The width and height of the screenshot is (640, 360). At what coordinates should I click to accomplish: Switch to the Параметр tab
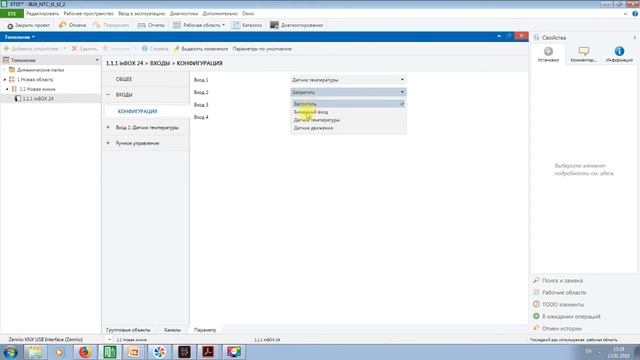click(x=205, y=330)
